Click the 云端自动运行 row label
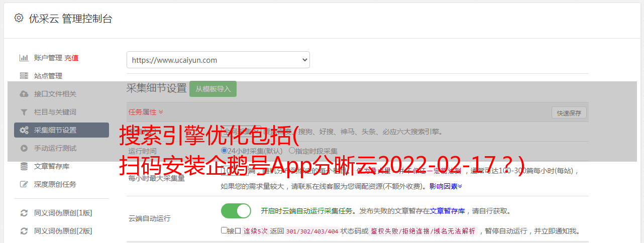 pos(149,218)
